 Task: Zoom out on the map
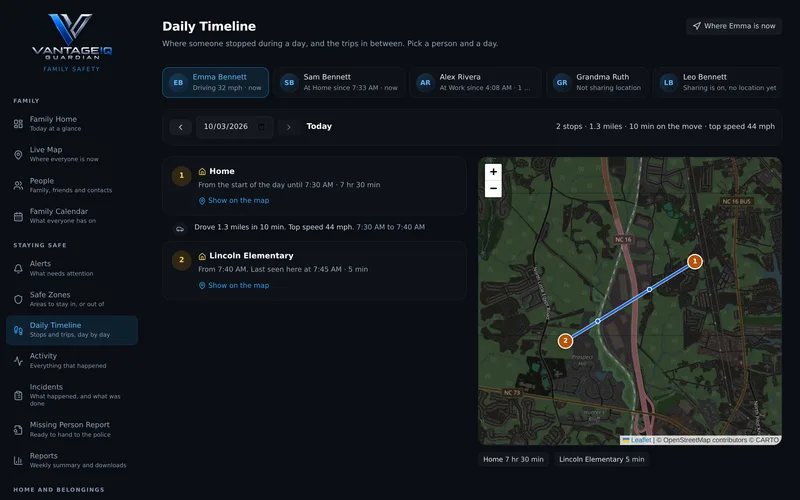pos(493,188)
